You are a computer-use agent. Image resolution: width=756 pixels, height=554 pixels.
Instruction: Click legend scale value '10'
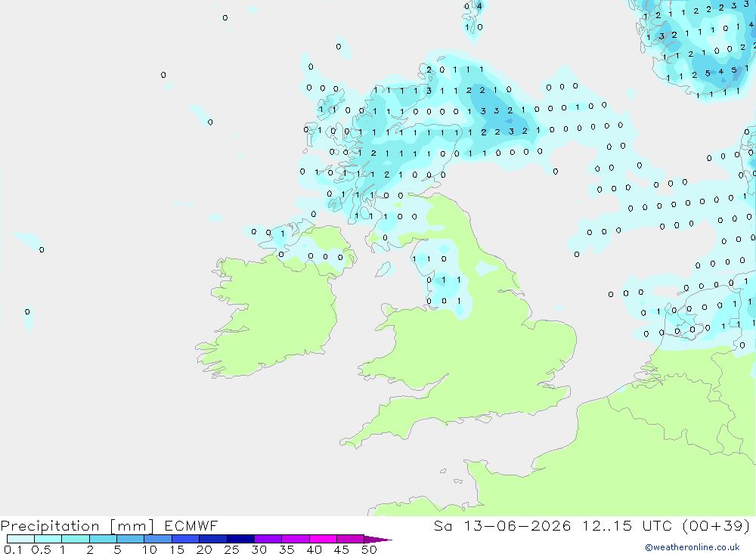point(150,549)
